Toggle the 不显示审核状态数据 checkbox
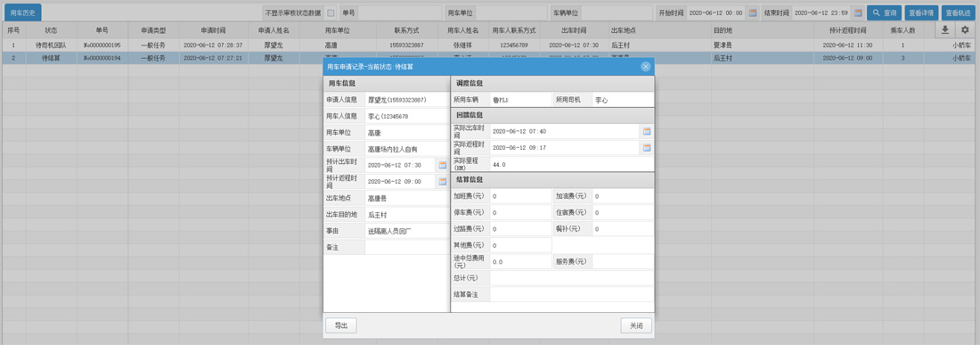 click(331, 12)
